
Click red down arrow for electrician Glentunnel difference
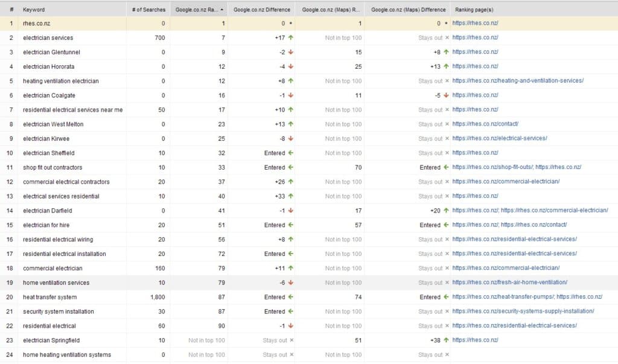[x=291, y=52]
